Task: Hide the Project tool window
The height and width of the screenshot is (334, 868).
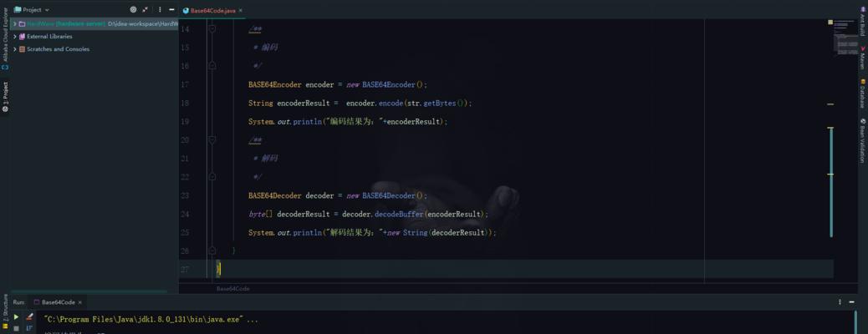Action: tap(171, 10)
